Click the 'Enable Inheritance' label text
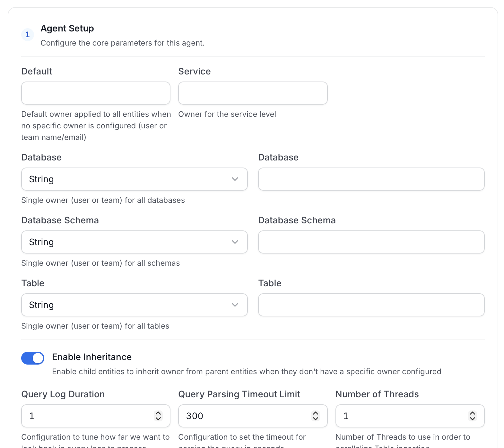Image resolution: width=504 pixels, height=448 pixels. click(x=92, y=357)
